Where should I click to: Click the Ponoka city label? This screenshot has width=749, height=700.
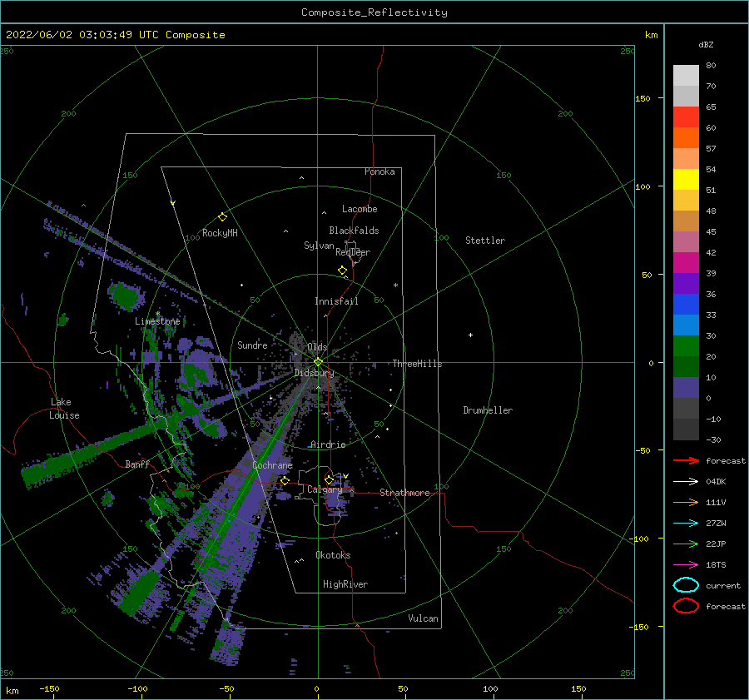(x=379, y=171)
